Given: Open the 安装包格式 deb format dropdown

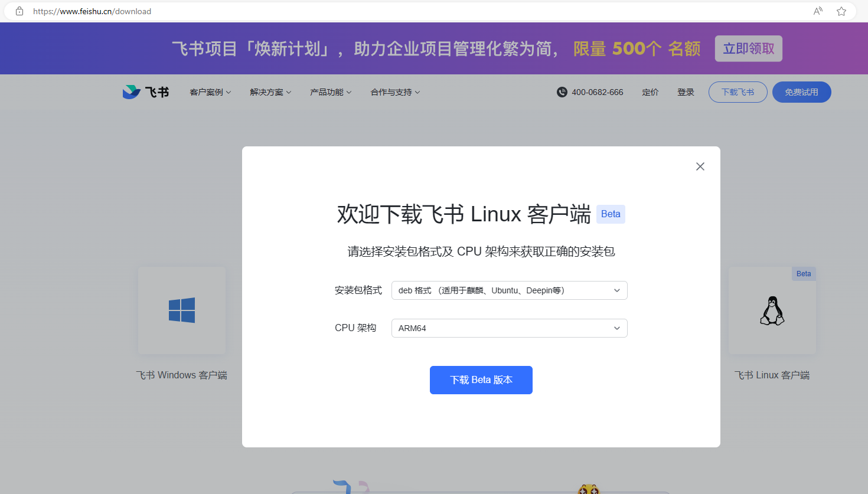Looking at the screenshot, I should click(x=509, y=290).
